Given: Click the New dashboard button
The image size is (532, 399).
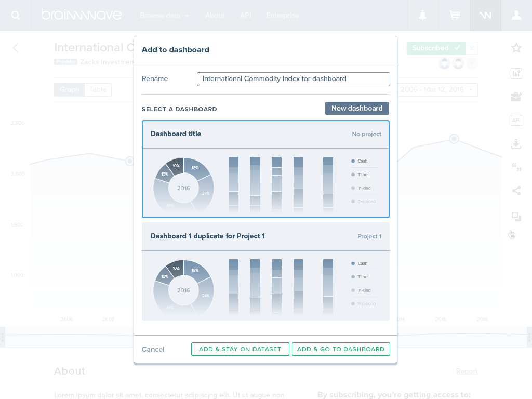Looking at the screenshot, I should (x=357, y=108).
